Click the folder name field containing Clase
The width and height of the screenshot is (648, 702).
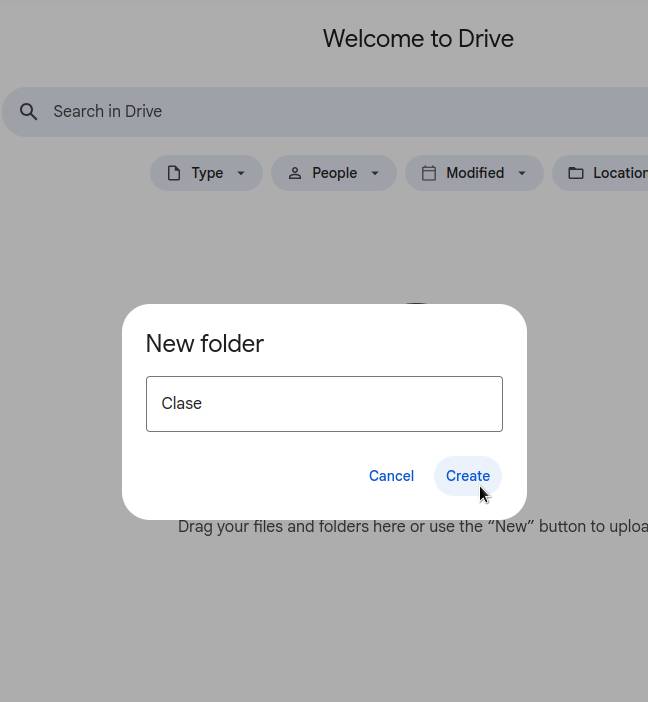[324, 404]
